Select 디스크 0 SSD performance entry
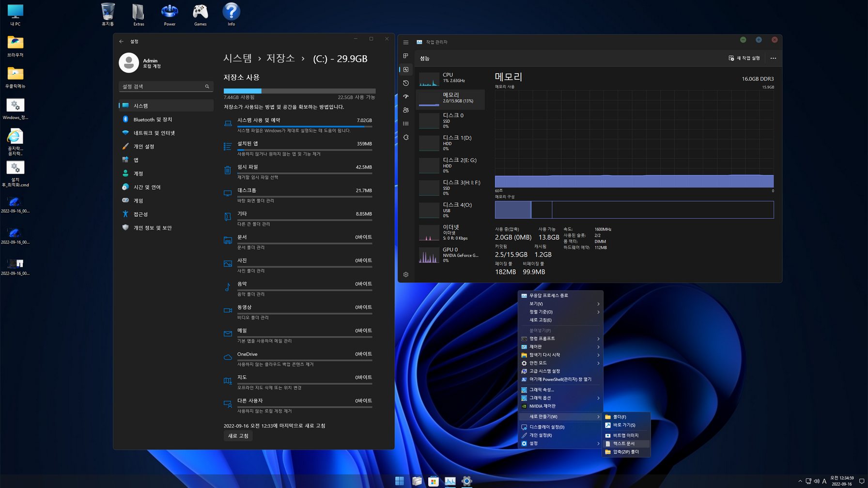This screenshot has width=868, height=488. pos(450,121)
